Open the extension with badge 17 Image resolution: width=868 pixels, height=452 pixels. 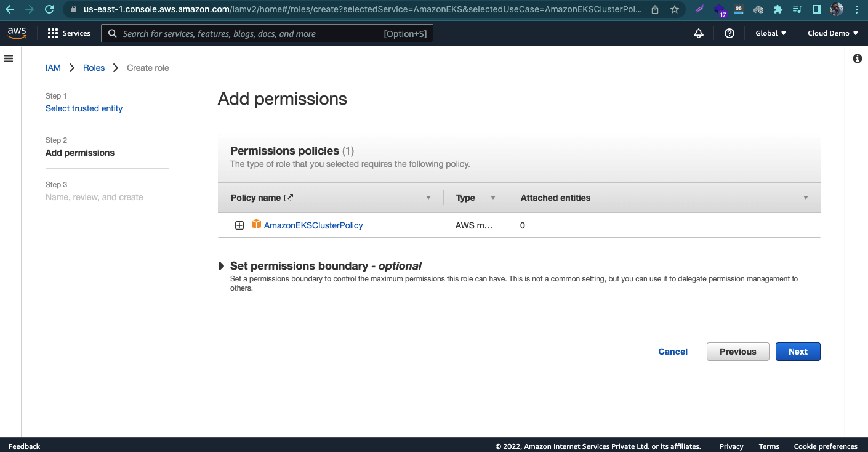tap(720, 10)
